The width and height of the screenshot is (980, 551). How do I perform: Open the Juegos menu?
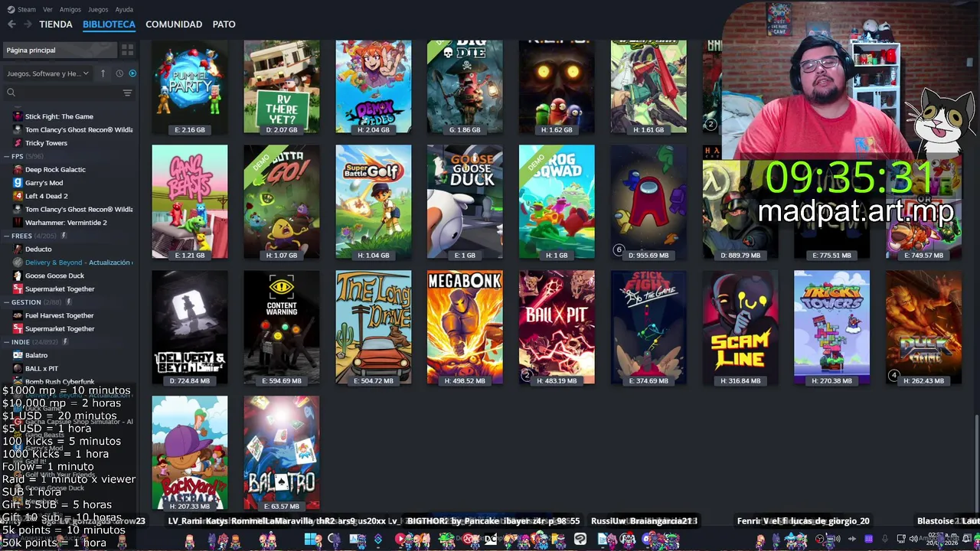click(98, 9)
